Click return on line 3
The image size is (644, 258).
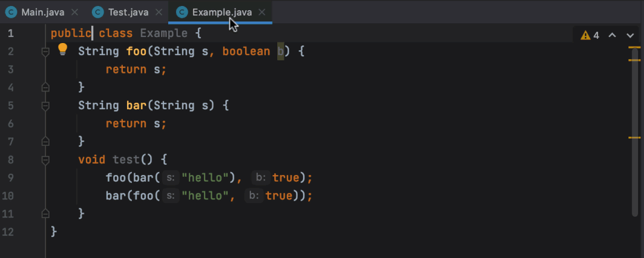coord(126,69)
